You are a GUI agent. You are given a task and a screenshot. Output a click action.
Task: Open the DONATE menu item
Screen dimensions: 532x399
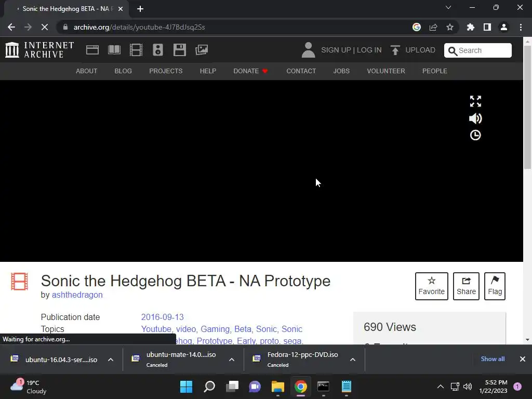(x=250, y=71)
